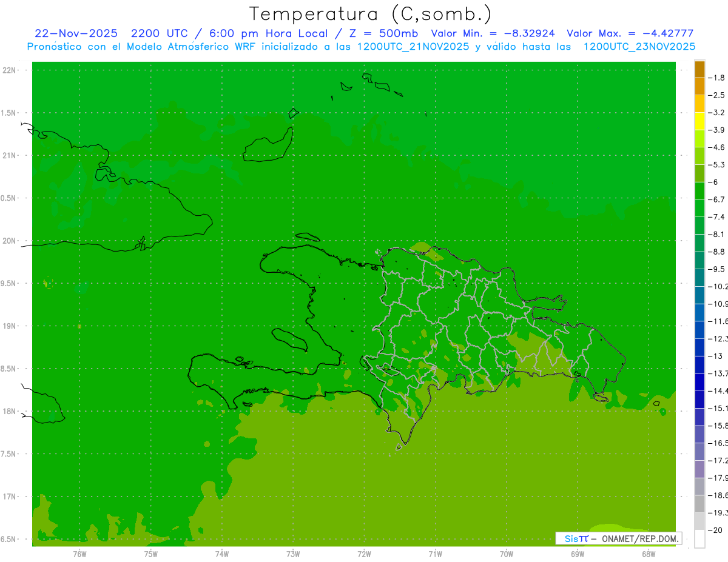Click the orange swatch between -1.8 and -2.5

tap(699, 87)
